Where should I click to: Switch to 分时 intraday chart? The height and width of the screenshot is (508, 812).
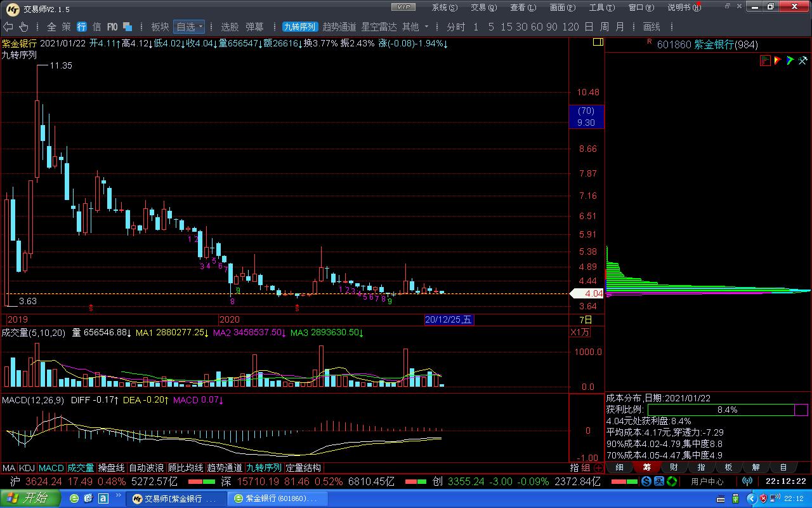(x=455, y=27)
